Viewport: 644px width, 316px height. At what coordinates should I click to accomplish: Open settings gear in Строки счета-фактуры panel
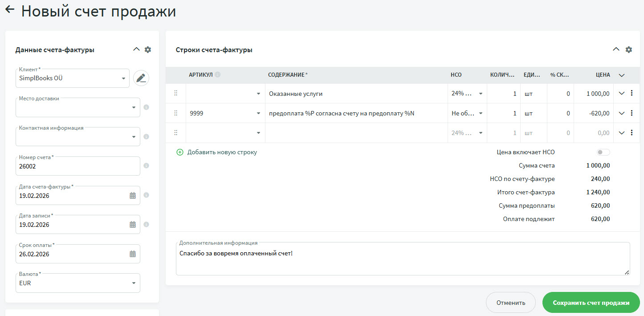(628, 49)
